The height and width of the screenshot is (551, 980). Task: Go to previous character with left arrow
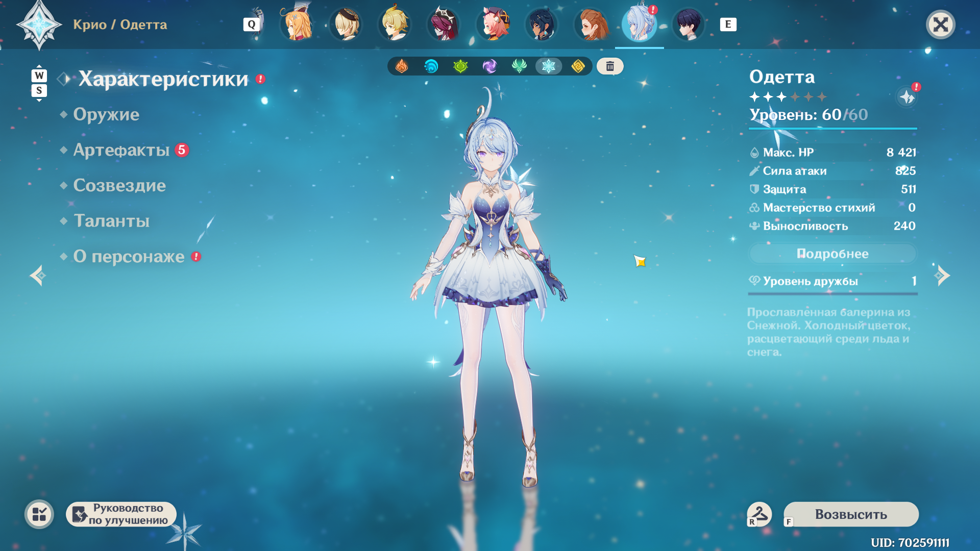click(38, 275)
